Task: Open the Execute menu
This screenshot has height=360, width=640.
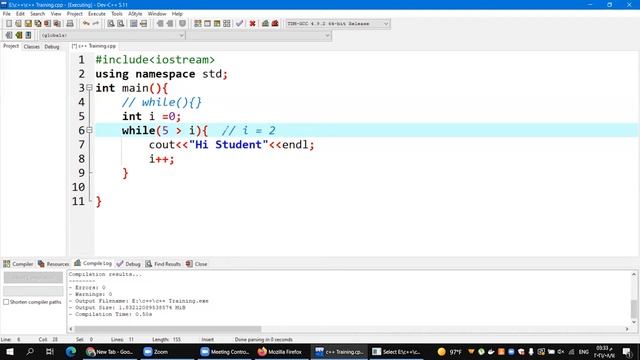Action: tap(97, 13)
